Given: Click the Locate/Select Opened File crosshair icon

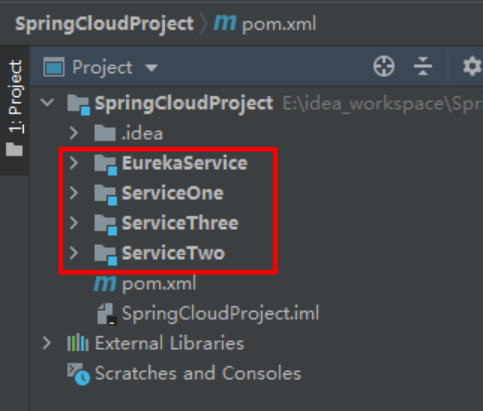Looking at the screenshot, I should tap(384, 66).
